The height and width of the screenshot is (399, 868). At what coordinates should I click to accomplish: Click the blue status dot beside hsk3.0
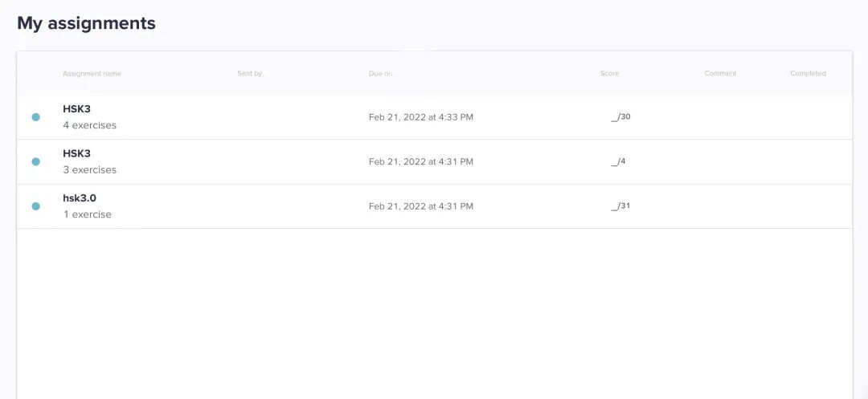tap(35, 206)
